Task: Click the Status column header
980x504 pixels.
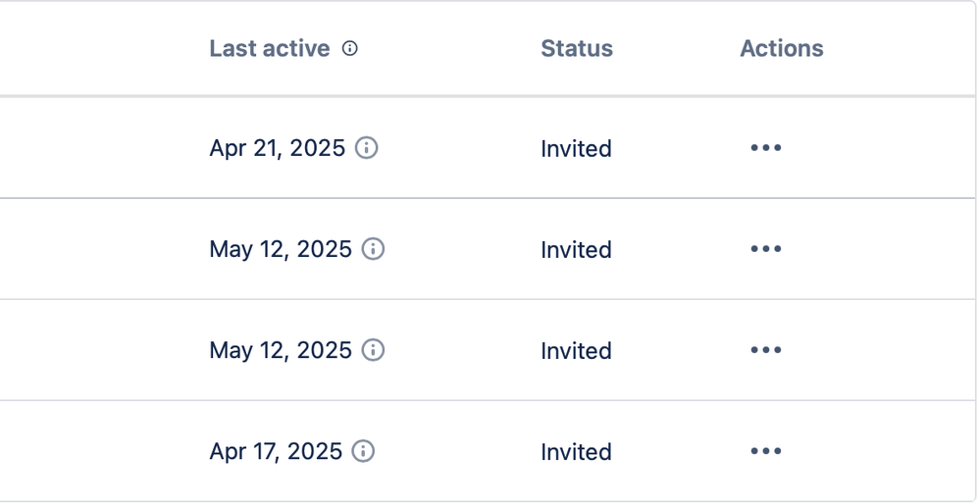Action: click(x=576, y=48)
